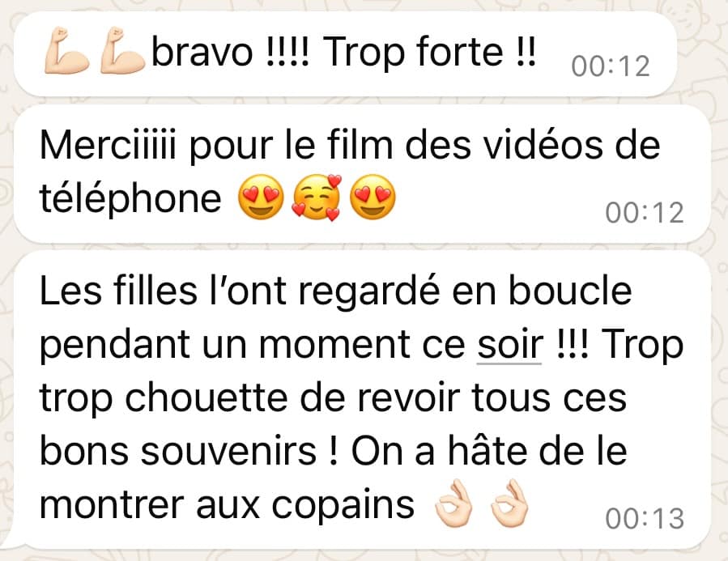
Task: Click the 00:12 timestamp of bravo message
Action: (611, 66)
